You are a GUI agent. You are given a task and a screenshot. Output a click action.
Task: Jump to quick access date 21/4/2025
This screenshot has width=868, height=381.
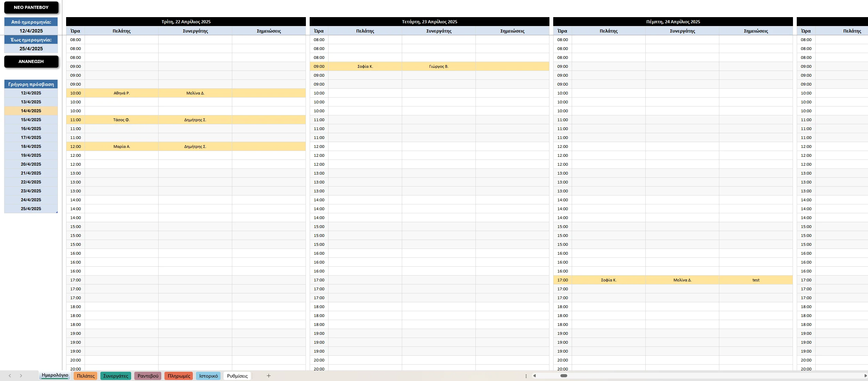click(31, 173)
